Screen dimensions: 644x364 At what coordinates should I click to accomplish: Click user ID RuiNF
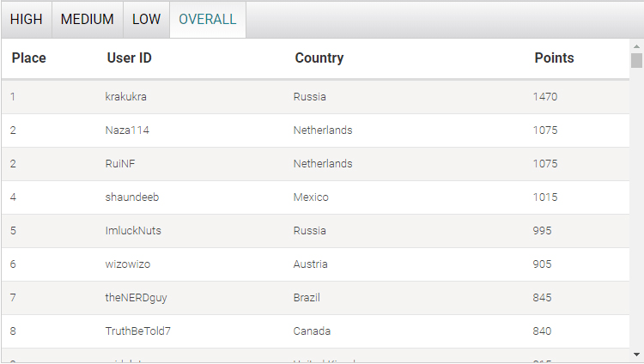coord(120,163)
